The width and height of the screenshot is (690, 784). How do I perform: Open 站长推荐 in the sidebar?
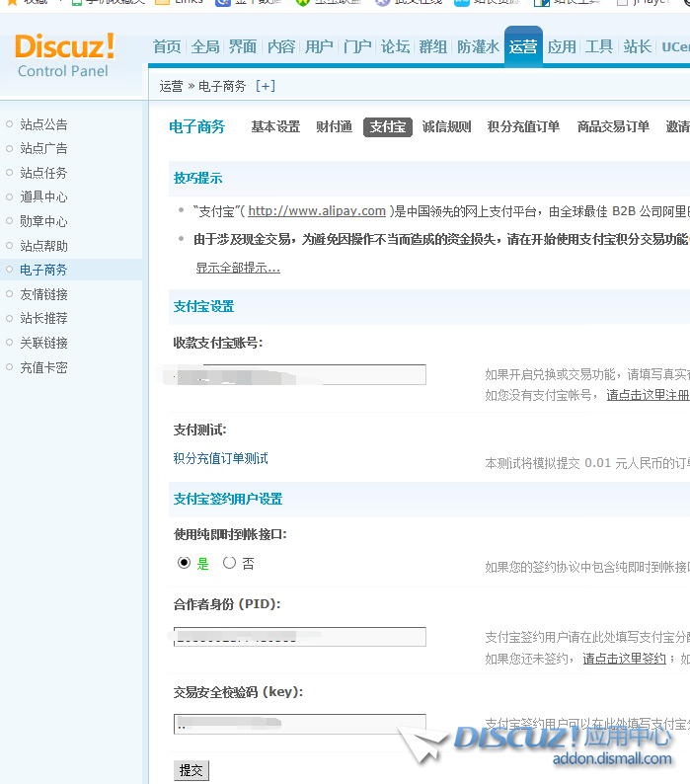[x=43, y=319]
